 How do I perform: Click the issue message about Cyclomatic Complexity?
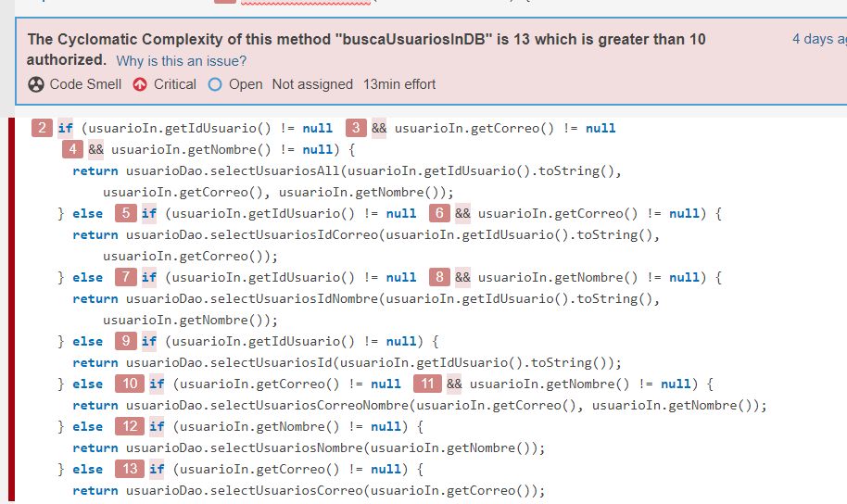pyautogui.click(x=366, y=48)
